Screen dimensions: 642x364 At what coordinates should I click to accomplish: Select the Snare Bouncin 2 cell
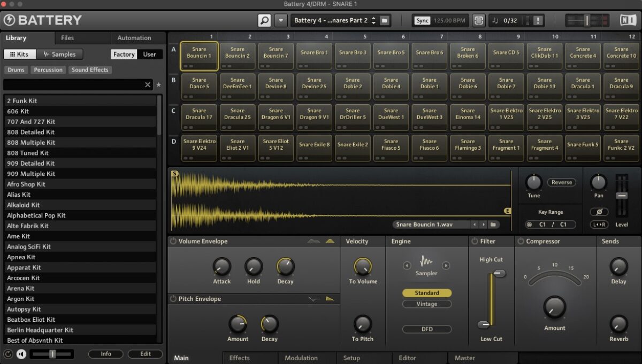click(238, 56)
